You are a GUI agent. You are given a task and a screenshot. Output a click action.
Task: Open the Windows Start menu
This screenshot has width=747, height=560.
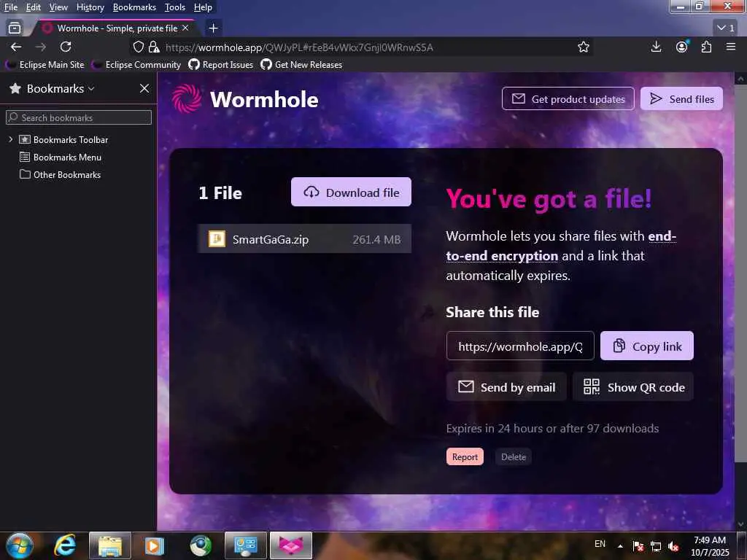[20, 545]
